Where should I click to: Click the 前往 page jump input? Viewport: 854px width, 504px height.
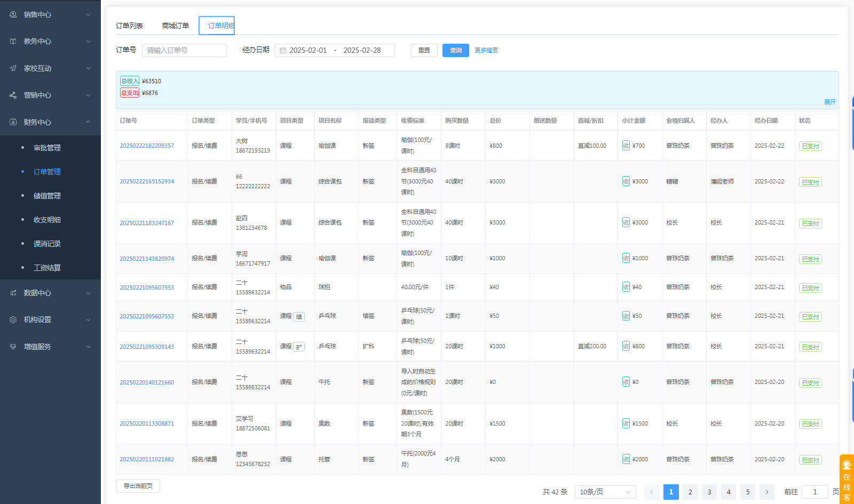[x=815, y=492]
